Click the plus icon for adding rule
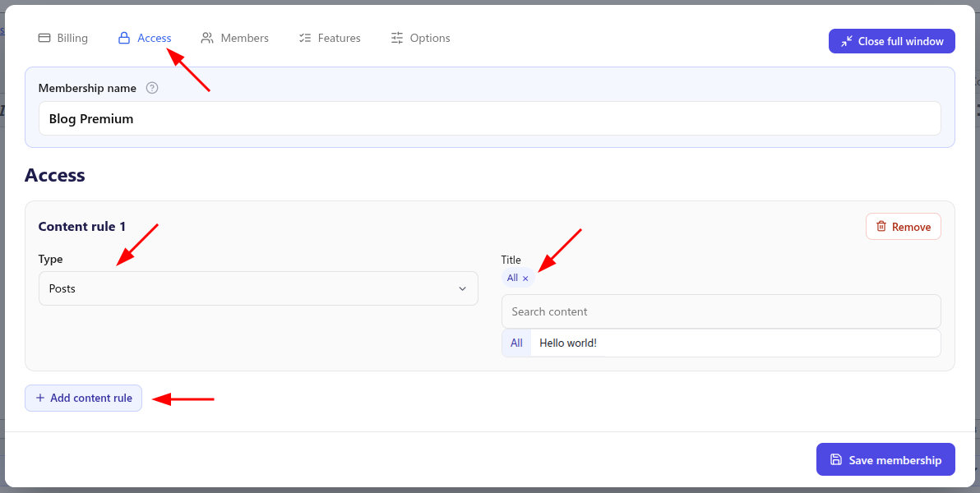Viewport: 980px width, 493px height. [40, 398]
